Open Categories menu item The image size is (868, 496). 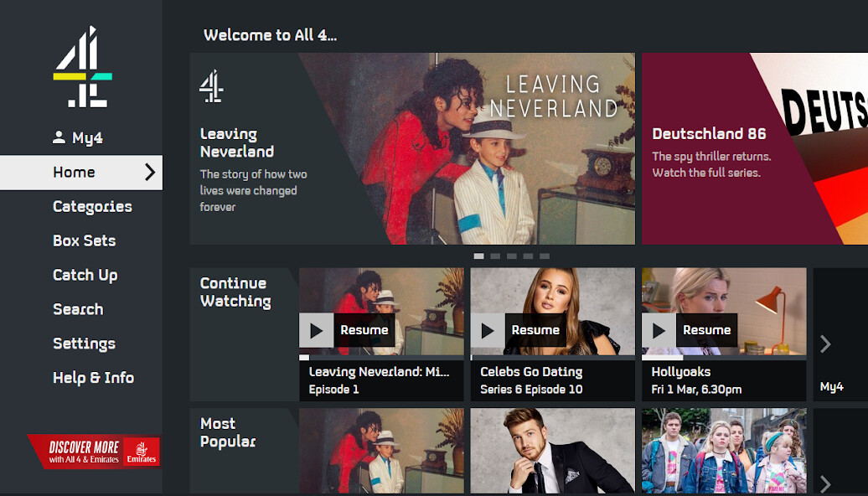(x=92, y=206)
